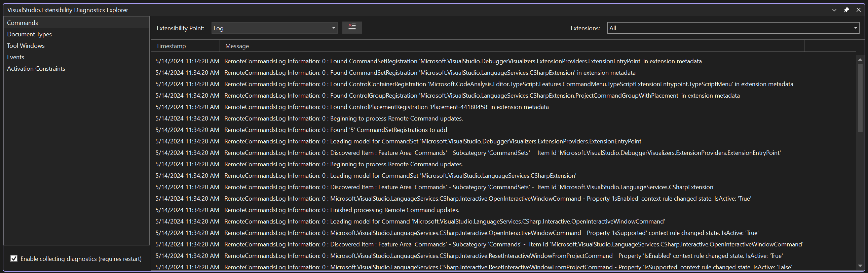Select log row about DebuggerVisualizers CommandSetRegistration found
Viewport: 868px width, 273px height.
(x=503, y=61)
